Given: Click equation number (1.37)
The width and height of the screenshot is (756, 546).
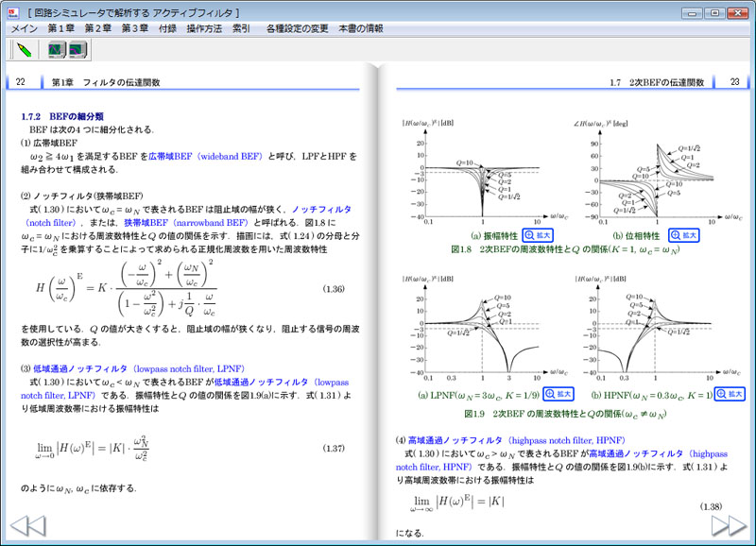Looking at the screenshot, I should (334, 448).
